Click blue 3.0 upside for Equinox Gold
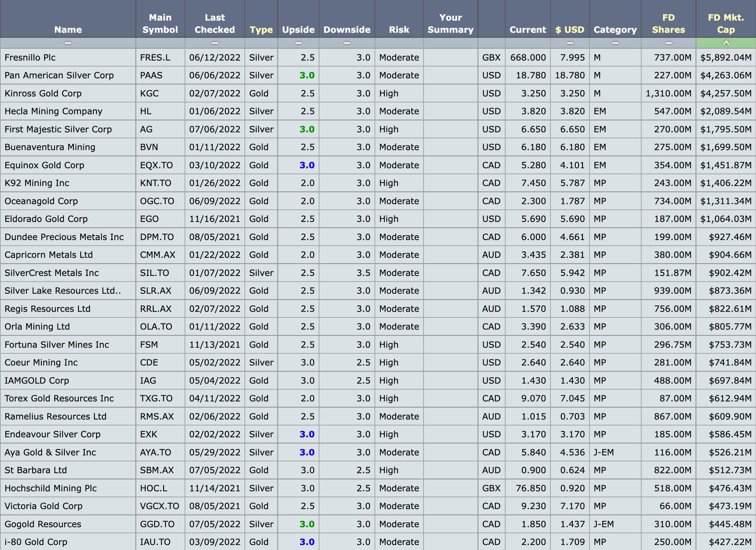756x550 pixels. (x=307, y=165)
